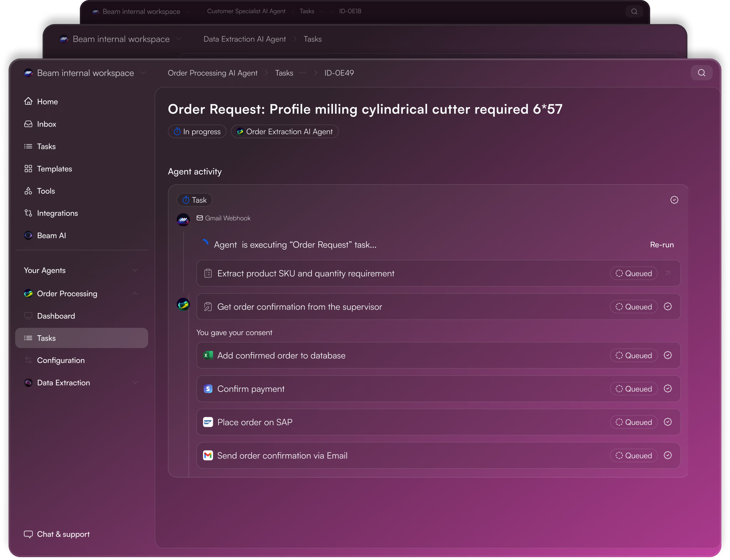The width and height of the screenshot is (730, 560).
Task: Click check circle on Place order on SAP
Action: coord(668,422)
